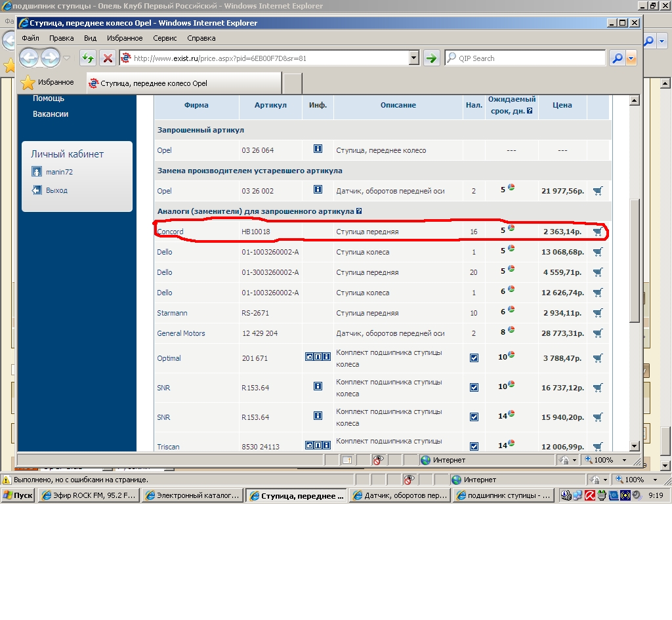Click the Вакансии sidebar link
This screenshot has height=620, width=672.
coord(51,114)
